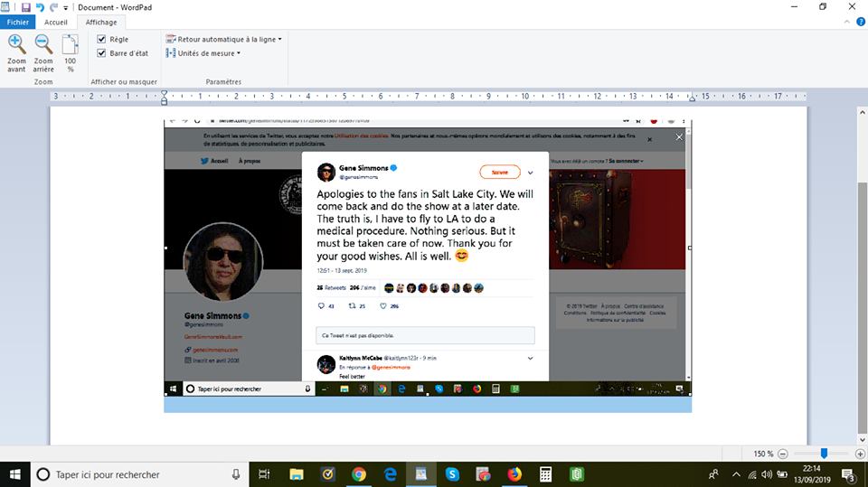
Task: Open the Unités de mesure dropdown
Action: 203,53
